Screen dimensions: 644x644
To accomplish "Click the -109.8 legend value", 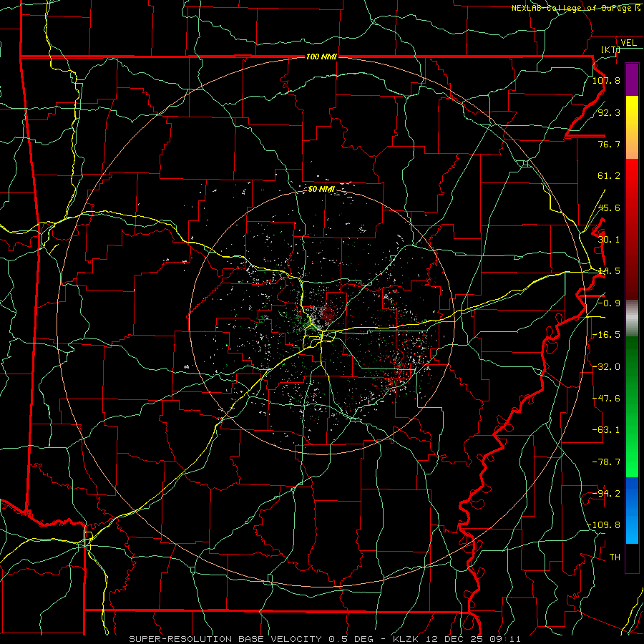I will 604,525.
